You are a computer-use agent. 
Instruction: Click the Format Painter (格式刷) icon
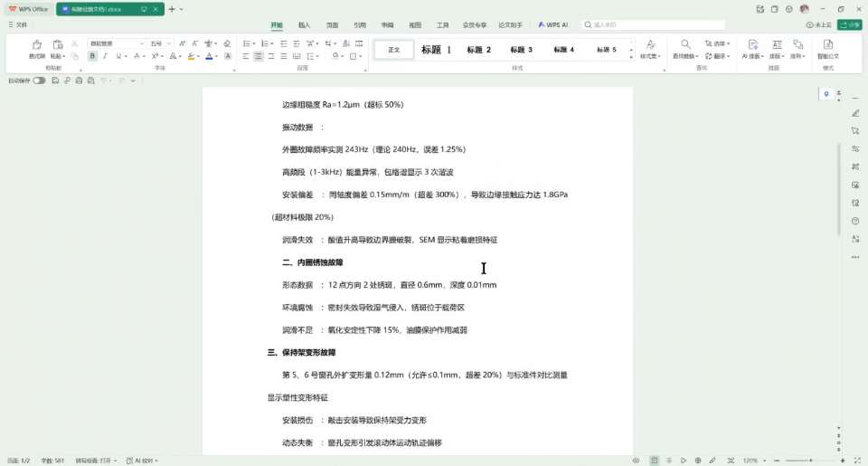click(36, 47)
